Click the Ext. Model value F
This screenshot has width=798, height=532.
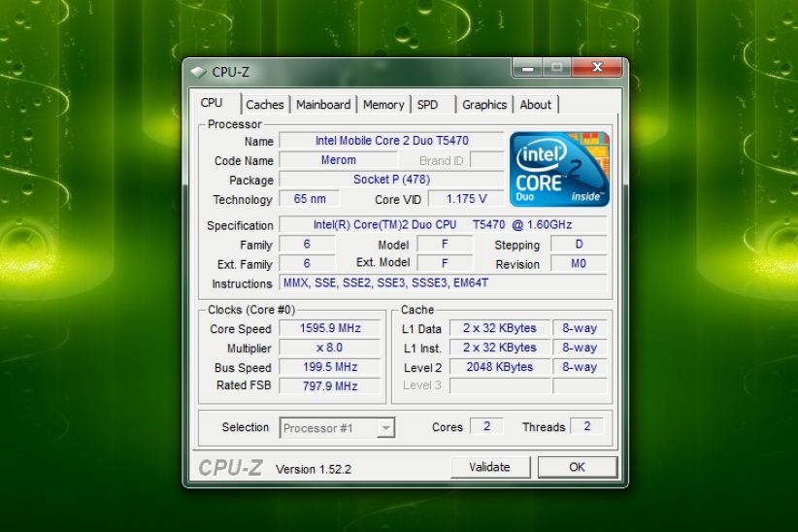point(445,263)
